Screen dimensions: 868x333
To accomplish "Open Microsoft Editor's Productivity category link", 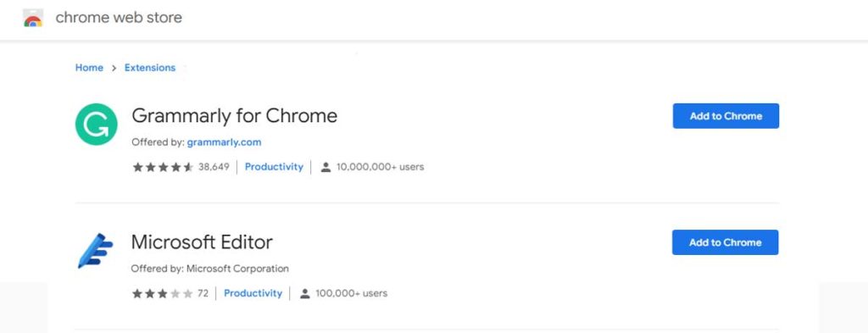I will pyautogui.click(x=253, y=293).
